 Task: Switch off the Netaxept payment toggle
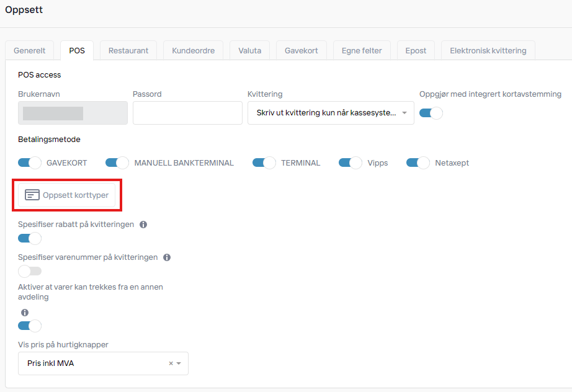[x=418, y=163]
